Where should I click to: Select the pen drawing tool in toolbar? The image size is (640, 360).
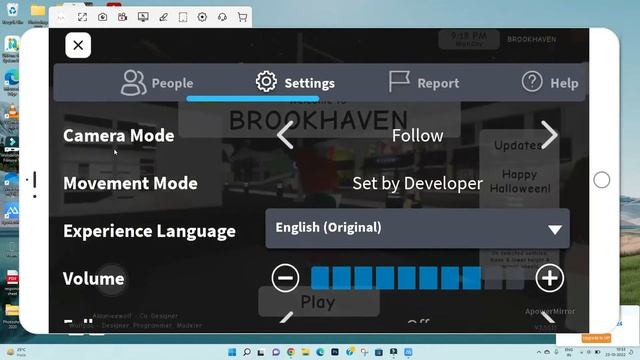point(163,17)
